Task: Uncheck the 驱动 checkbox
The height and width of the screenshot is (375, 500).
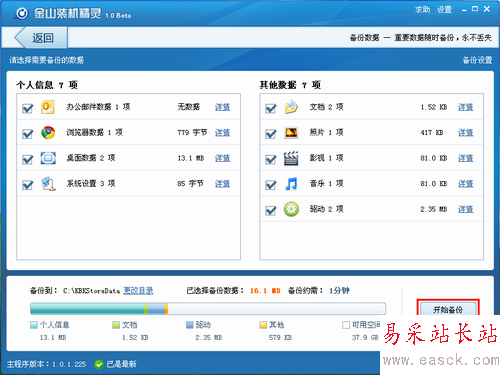Action: pyautogui.click(x=271, y=211)
